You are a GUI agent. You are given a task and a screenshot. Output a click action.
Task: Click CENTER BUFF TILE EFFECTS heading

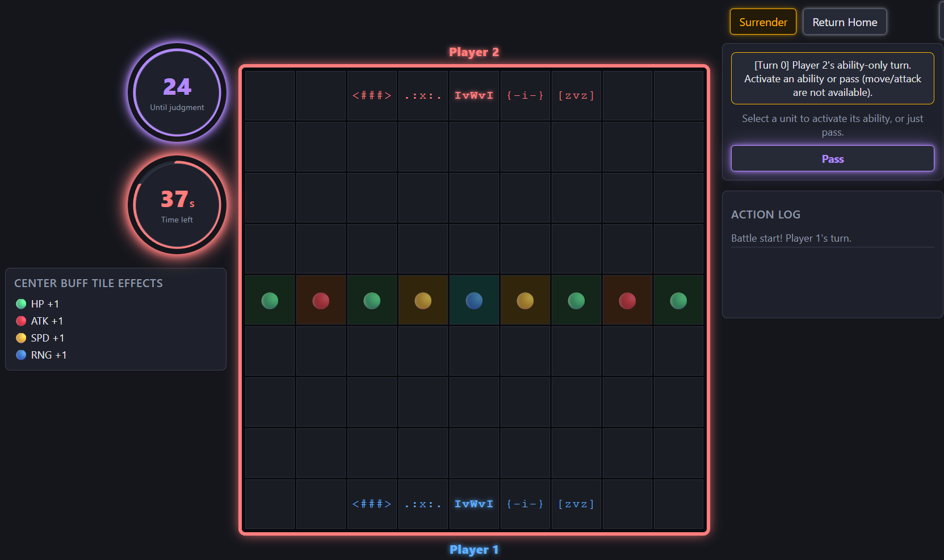(89, 283)
